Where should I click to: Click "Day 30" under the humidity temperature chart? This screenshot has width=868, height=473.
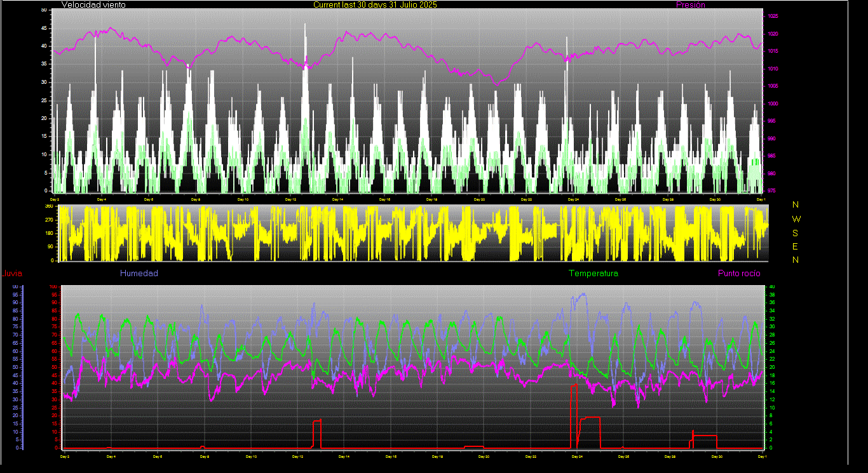coord(717,456)
